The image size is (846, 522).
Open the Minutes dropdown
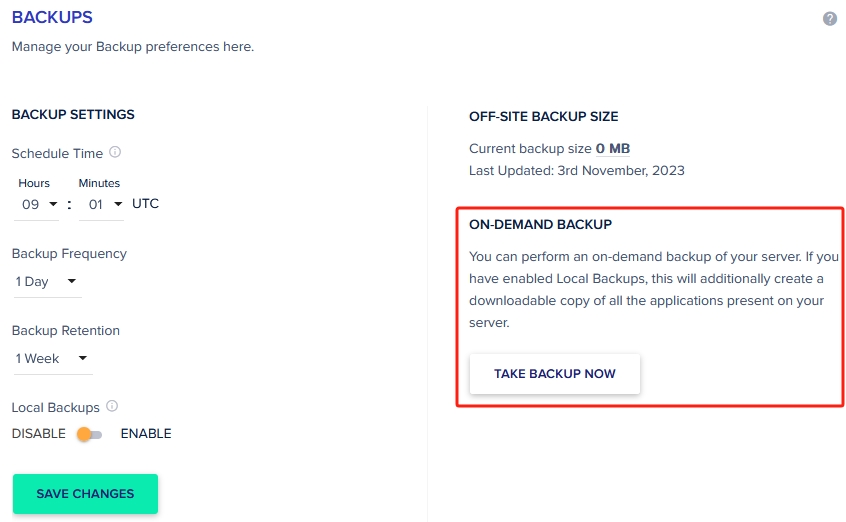pyautogui.click(x=100, y=204)
